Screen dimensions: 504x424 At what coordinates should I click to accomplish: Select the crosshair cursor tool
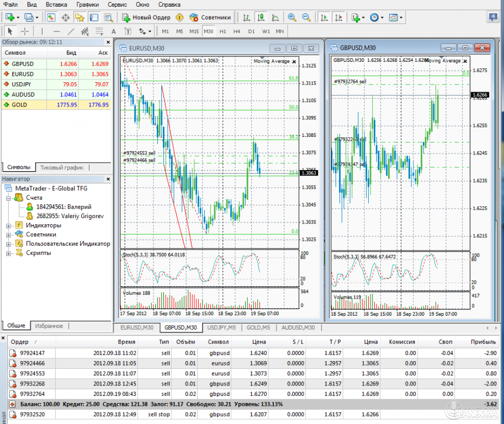pyautogui.click(x=25, y=31)
